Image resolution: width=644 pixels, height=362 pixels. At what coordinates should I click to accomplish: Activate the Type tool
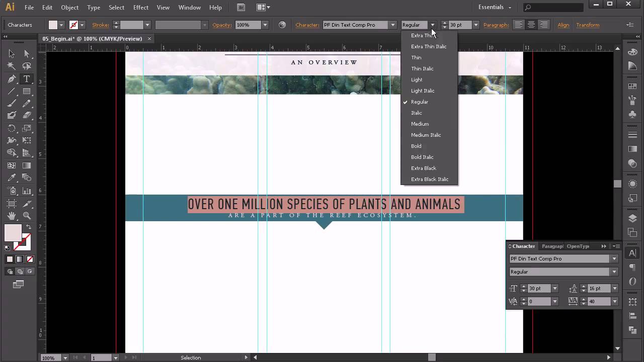tap(27, 79)
